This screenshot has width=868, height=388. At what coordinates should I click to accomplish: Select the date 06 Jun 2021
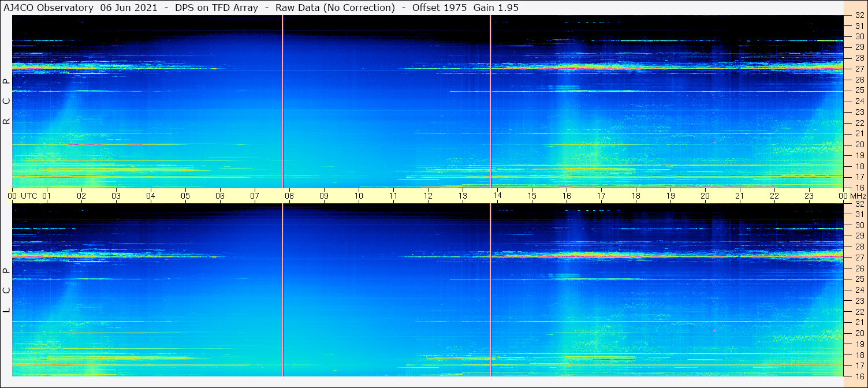(x=129, y=8)
